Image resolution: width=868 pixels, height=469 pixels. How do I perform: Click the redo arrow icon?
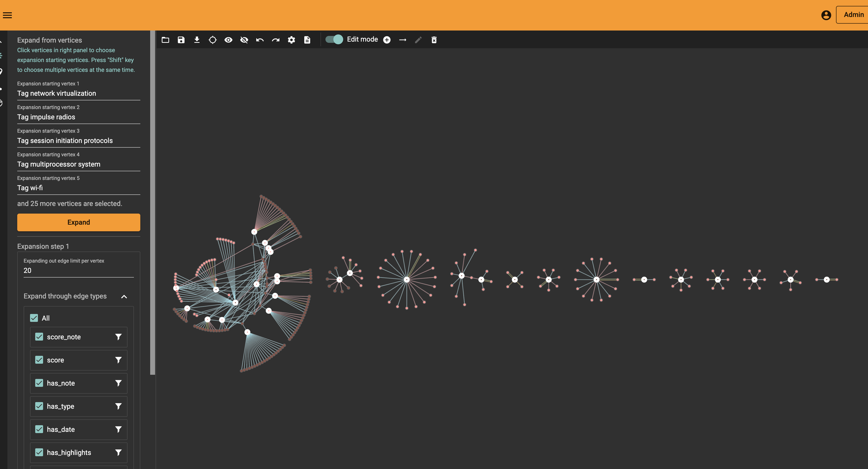(x=276, y=40)
